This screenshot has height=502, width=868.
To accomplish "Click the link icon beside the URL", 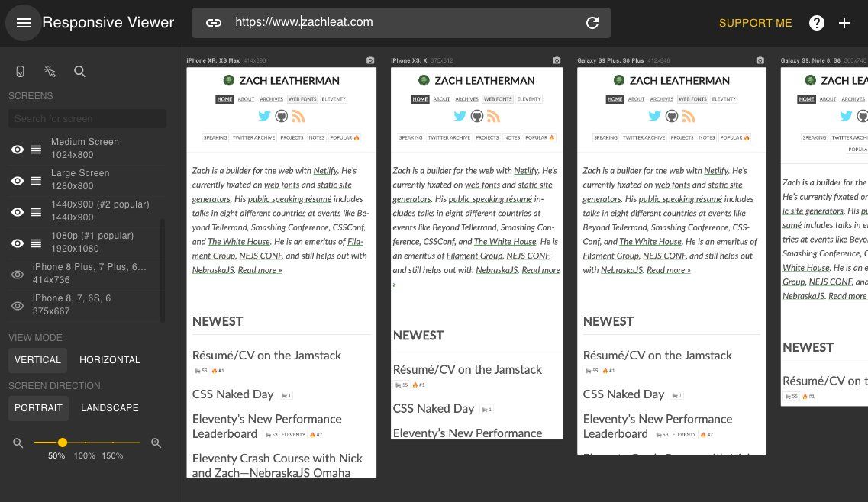I will click(x=214, y=23).
